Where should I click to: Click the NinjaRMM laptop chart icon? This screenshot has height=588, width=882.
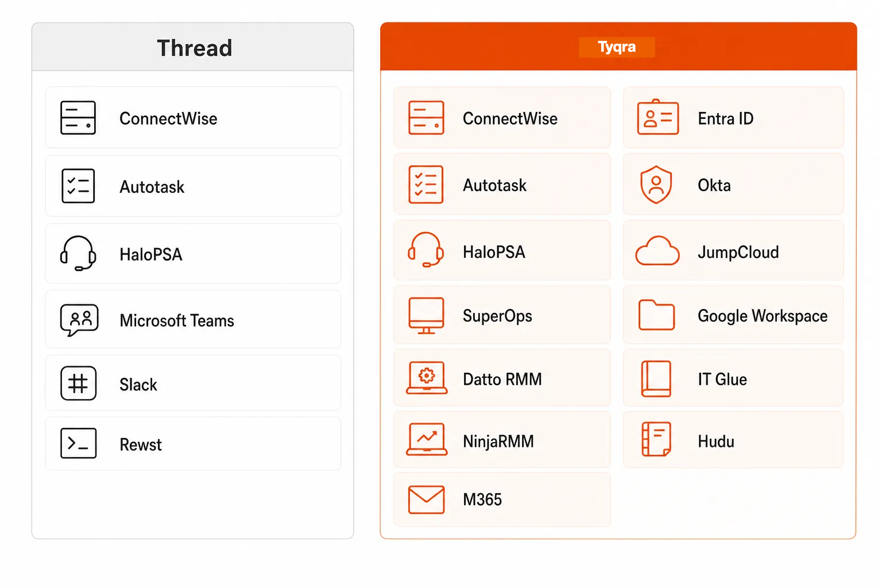coord(427,439)
